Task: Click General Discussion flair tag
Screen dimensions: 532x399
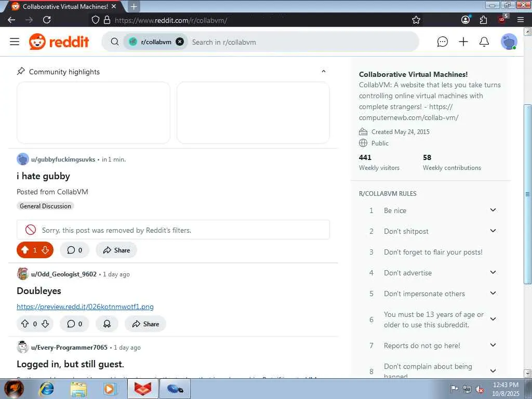Action: 46,206
